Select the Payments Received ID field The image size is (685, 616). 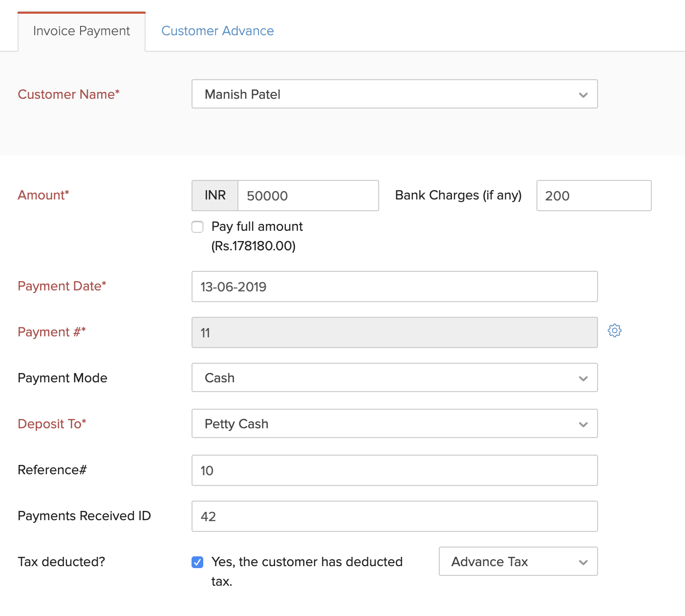pos(394,517)
